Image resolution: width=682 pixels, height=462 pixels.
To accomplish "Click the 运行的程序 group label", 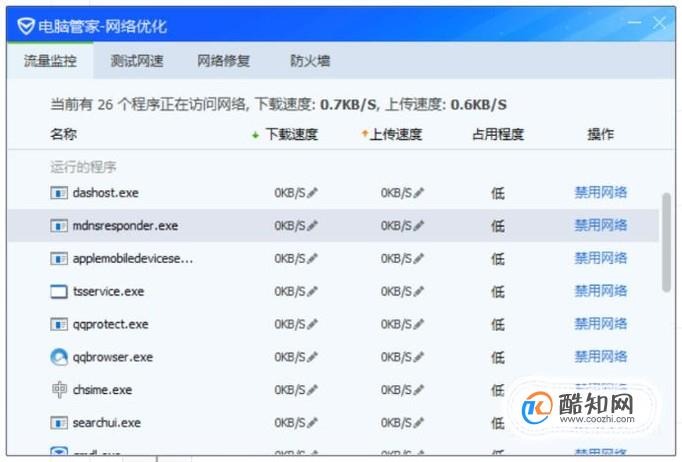I will click(83, 167).
